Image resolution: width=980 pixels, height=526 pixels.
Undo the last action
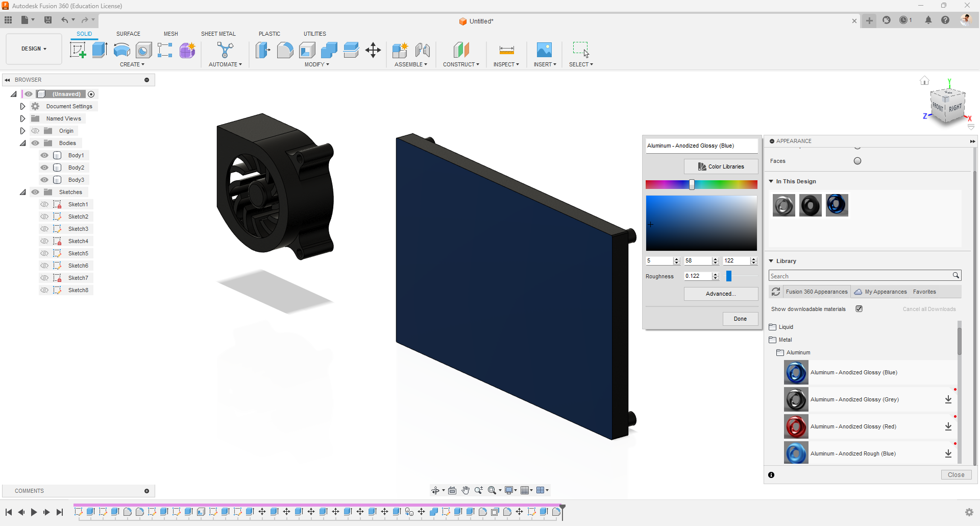tap(65, 20)
